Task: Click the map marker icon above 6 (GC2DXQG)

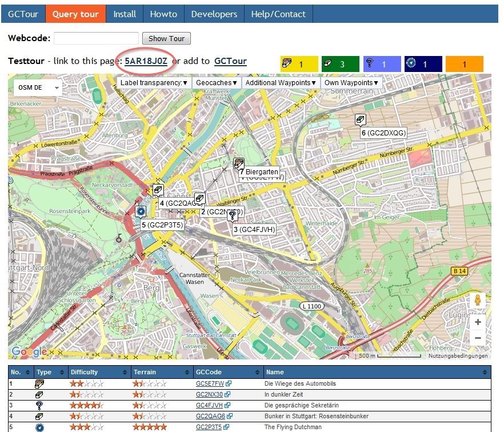Action: pos(361,119)
